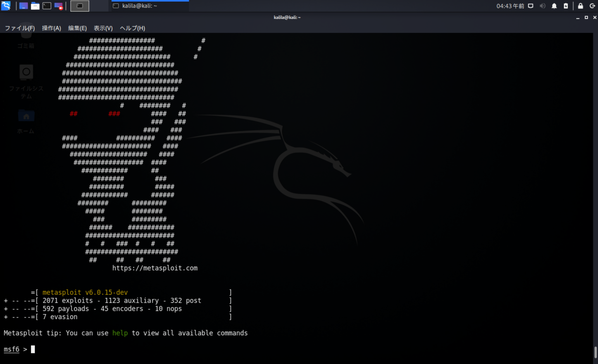Open the network connection tray icon
This screenshot has height=364, width=598.
531,6
